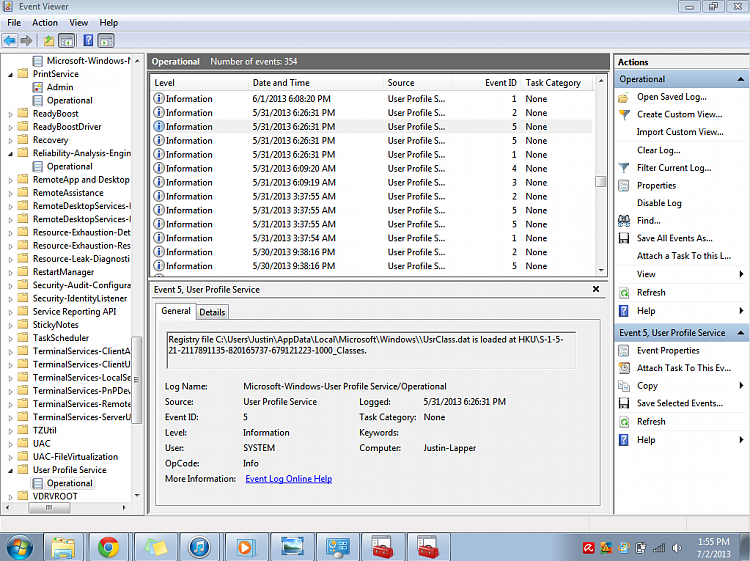
Task: Click the Event Properties icon
Action: (x=624, y=351)
